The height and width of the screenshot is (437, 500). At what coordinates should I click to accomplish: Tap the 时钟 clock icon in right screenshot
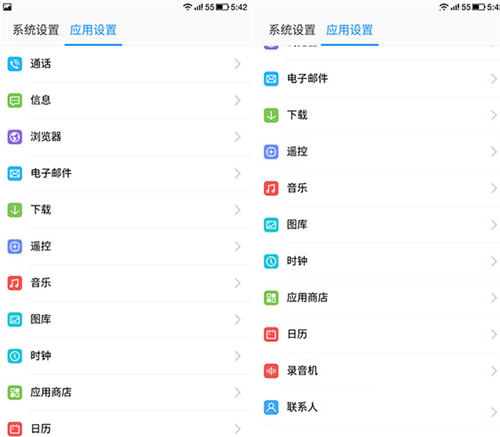271,261
